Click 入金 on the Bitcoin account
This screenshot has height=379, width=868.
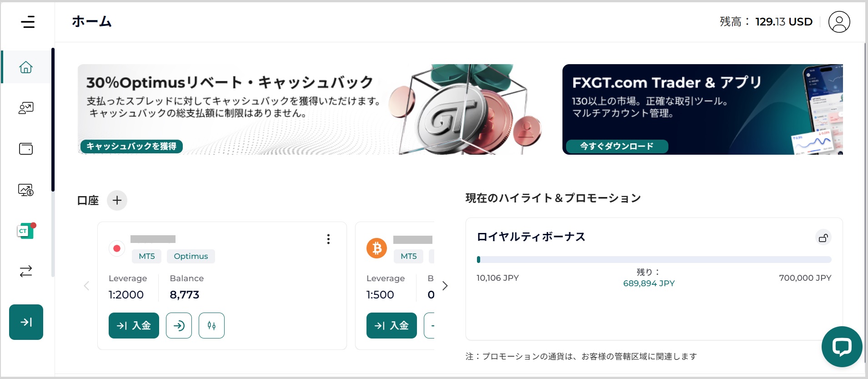point(391,325)
